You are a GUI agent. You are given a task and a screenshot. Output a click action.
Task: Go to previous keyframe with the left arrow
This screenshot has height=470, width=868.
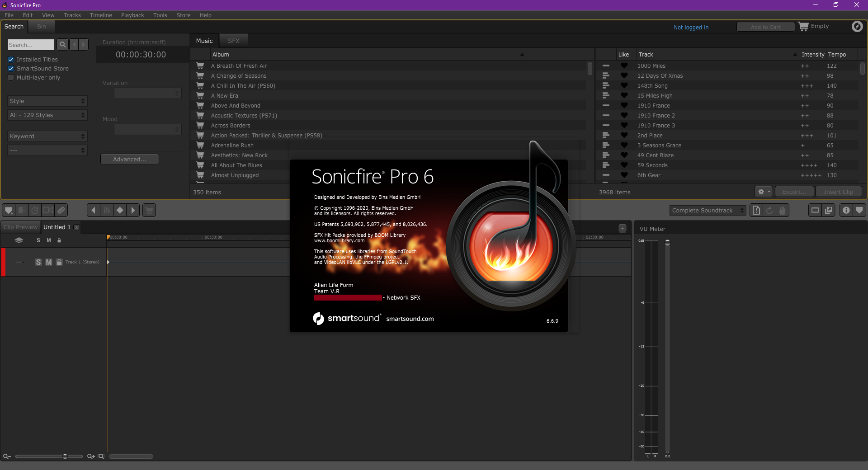93,210
